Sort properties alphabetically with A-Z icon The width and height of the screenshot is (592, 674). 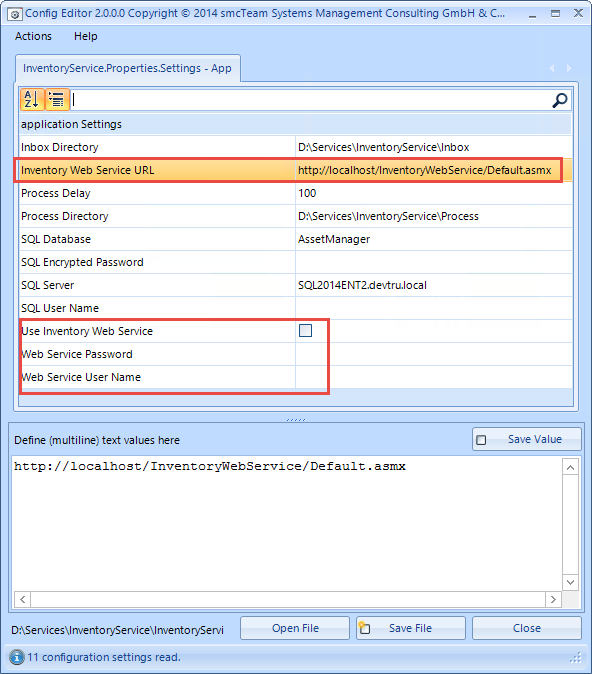[x=31, y=99]
